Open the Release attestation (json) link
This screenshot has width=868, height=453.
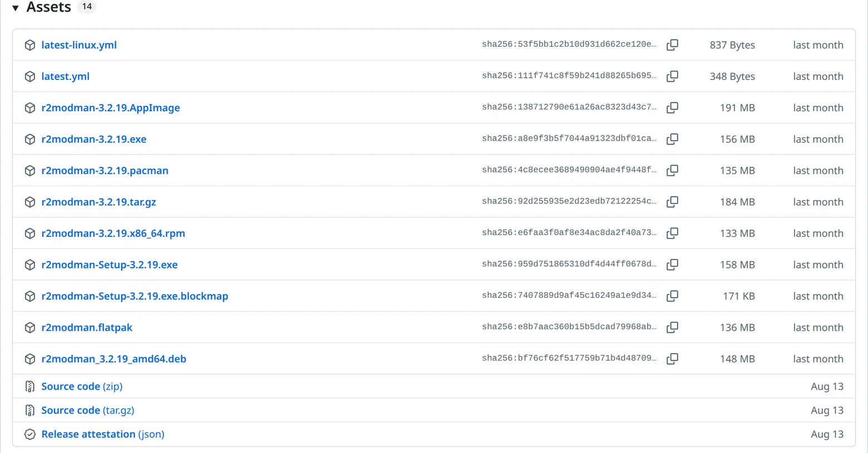(x=103, y=434)
